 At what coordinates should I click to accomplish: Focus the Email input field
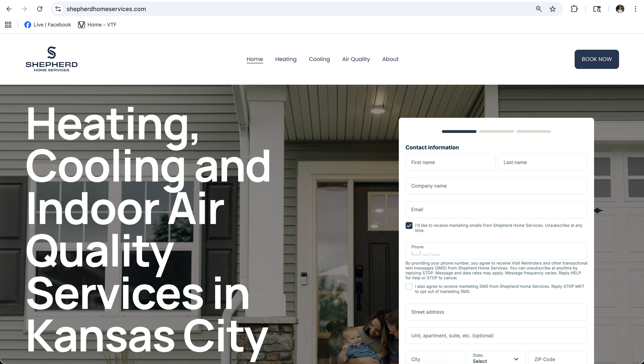(496, 210)
